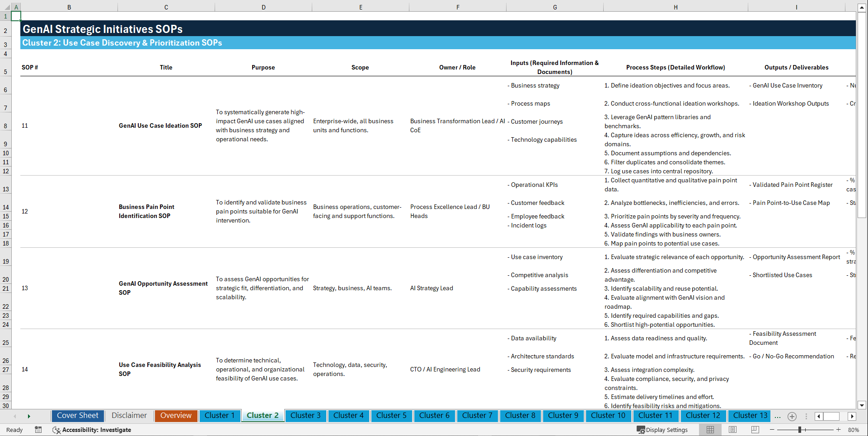The width and height of the screenshot is (868, 436).
Task: Open the Accessibility checker icon
Action: point(56,430)
